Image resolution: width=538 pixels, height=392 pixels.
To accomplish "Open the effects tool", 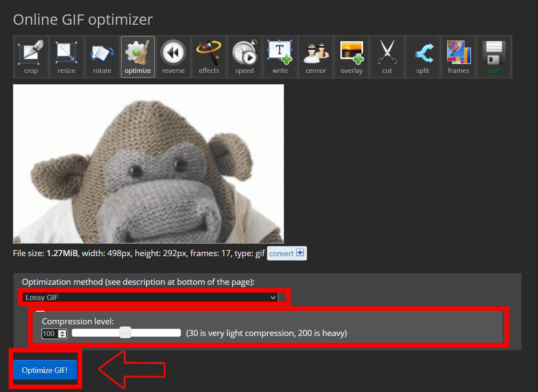I will (x=208, y=57).
